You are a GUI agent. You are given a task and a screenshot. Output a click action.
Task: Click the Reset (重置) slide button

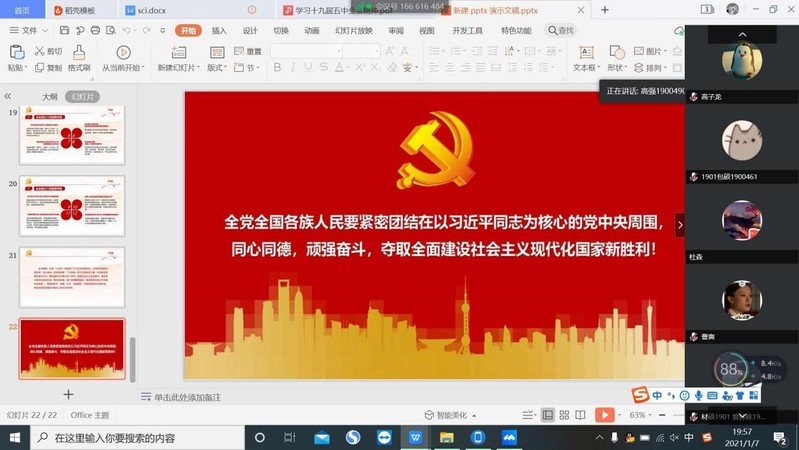[248, 52]
